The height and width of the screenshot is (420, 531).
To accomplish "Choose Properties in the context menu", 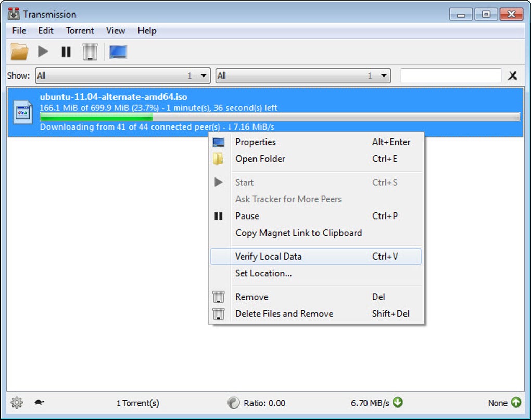I will coord(315,142).
